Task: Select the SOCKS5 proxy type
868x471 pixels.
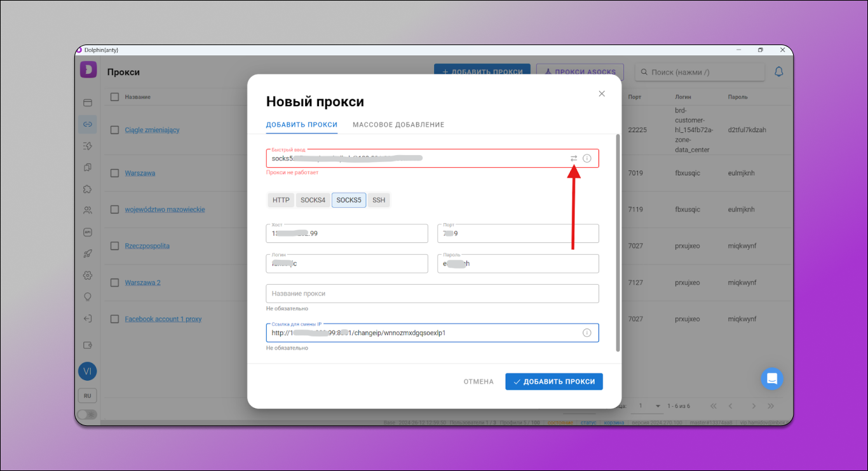Action: pyautogui.click(x=349, y=200)
